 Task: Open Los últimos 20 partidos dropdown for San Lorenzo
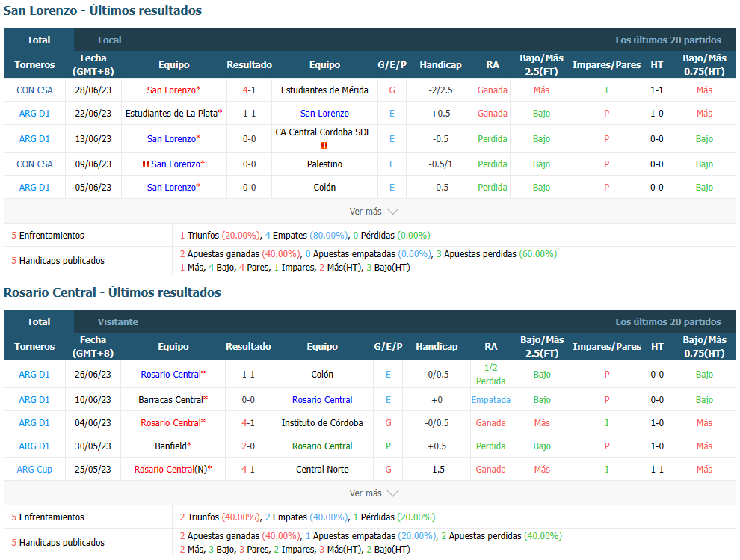(667, 40)
